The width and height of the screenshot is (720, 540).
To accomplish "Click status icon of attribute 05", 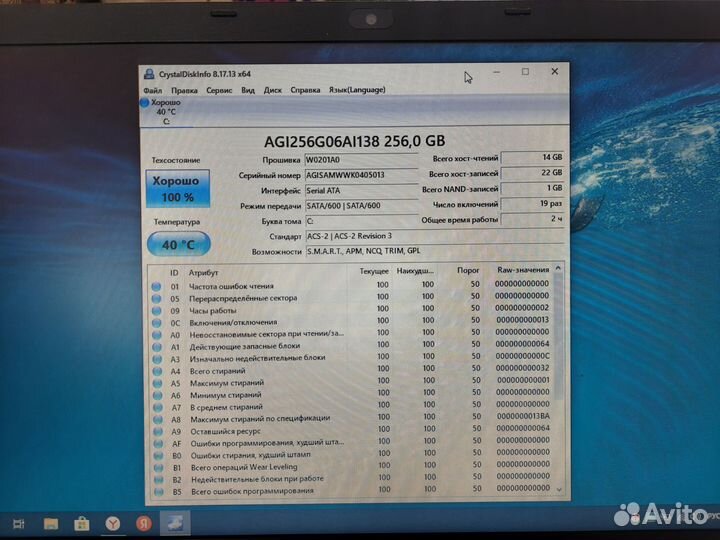I will (157, 299).
